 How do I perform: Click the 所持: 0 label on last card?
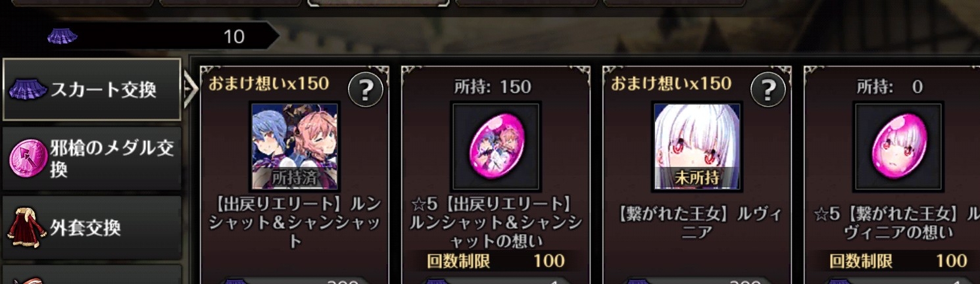(x=890, y=87)
